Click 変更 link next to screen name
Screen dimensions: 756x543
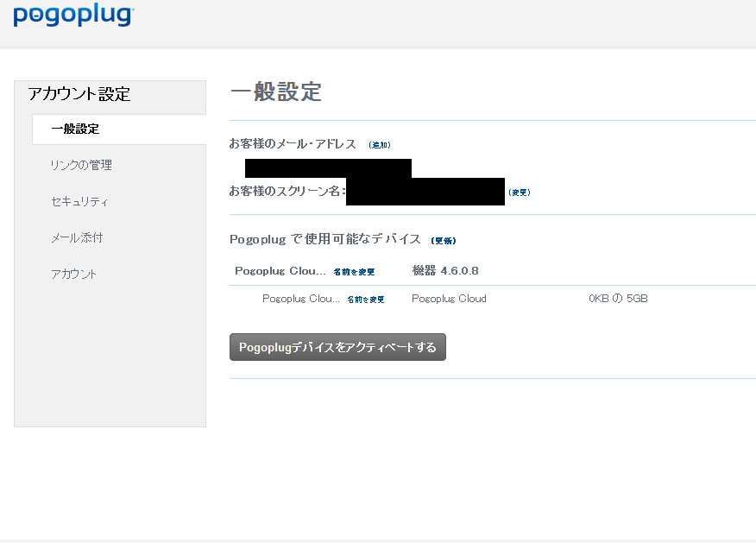coord(519,193)
